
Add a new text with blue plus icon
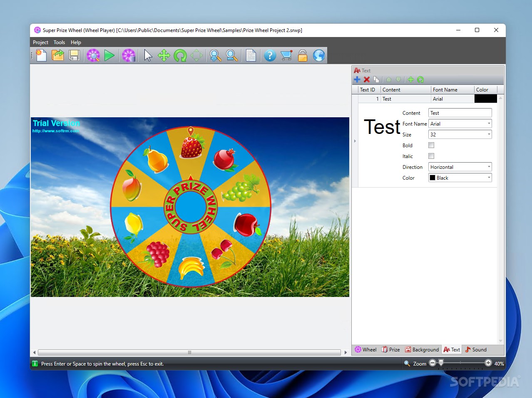(x=357, y=79)
